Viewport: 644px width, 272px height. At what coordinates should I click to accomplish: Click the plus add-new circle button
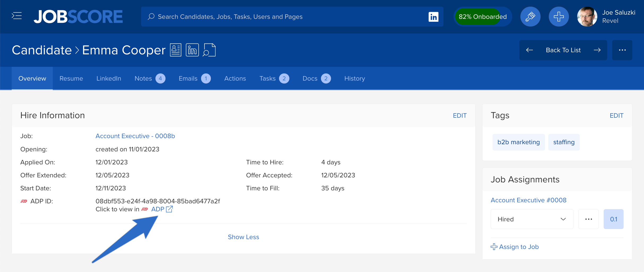pyautogui.click(x=559, y=16)
